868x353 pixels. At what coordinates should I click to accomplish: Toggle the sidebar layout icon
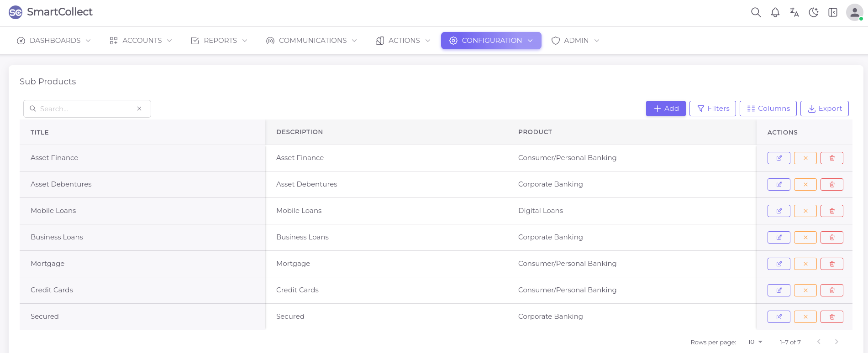click(832, 12)
